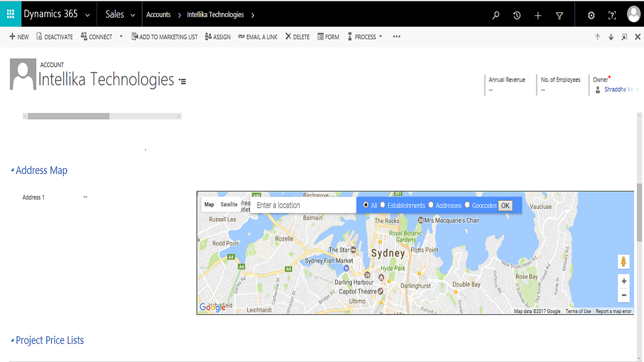
Task: Click the quick create plus icon
Action: coord(538,16)
